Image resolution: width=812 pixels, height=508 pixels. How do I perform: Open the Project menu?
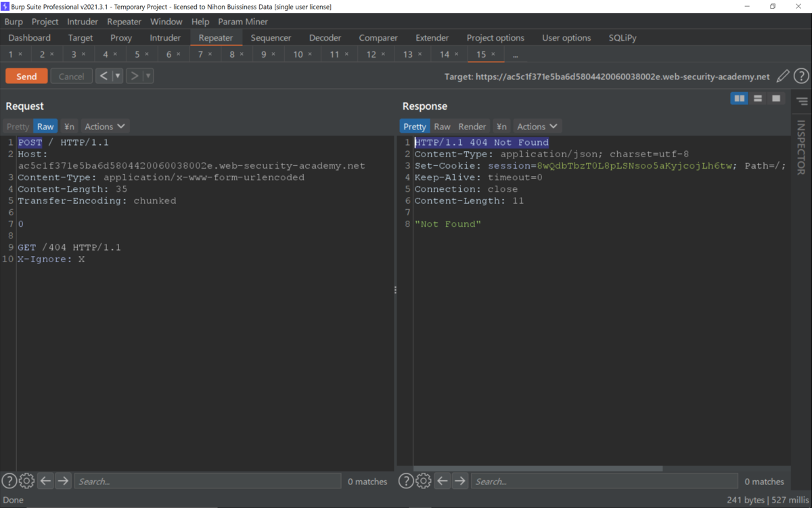pos(45,22)
